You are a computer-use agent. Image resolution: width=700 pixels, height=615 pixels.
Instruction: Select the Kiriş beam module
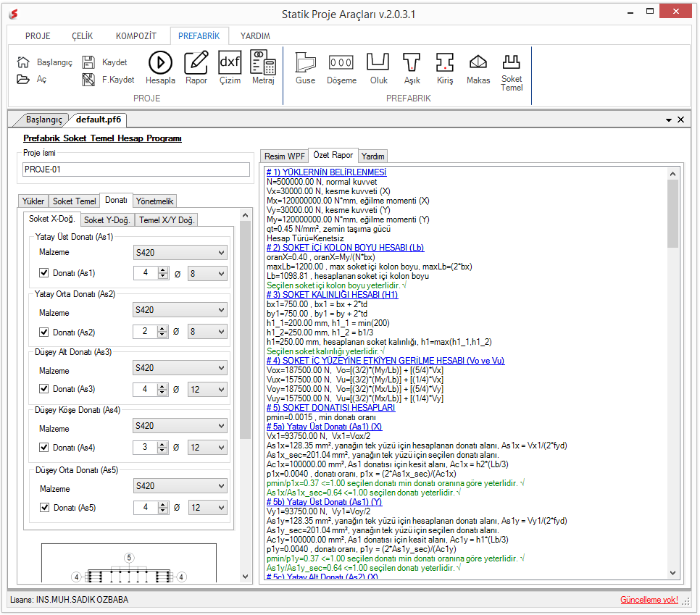coord(445,67)
